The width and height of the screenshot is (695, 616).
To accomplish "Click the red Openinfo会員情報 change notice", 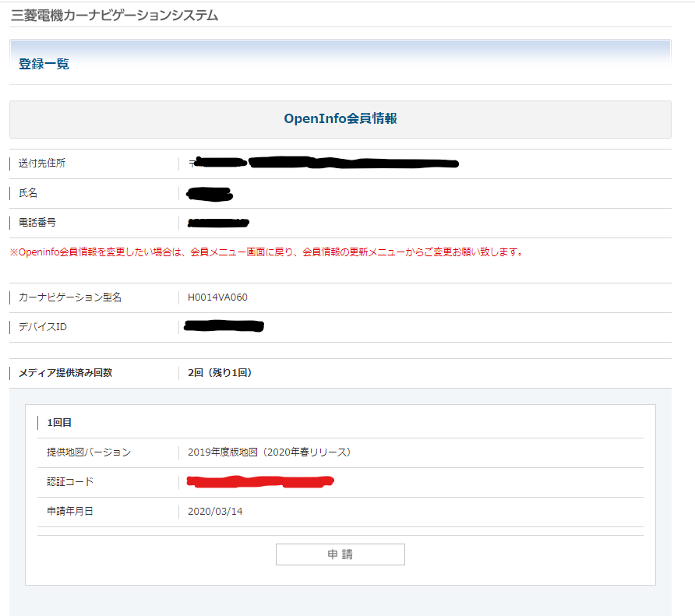I will 266,252.
